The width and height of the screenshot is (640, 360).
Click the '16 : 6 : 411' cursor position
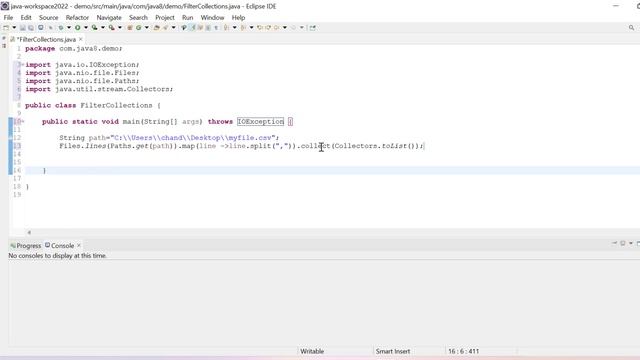(x=464, y=351)
